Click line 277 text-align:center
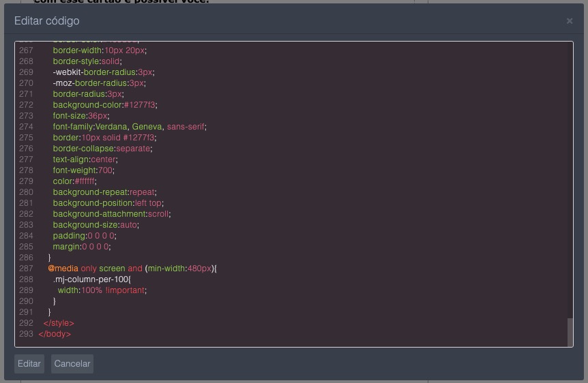This screenshot has height=383, width=588. click(x=85, y=159)
